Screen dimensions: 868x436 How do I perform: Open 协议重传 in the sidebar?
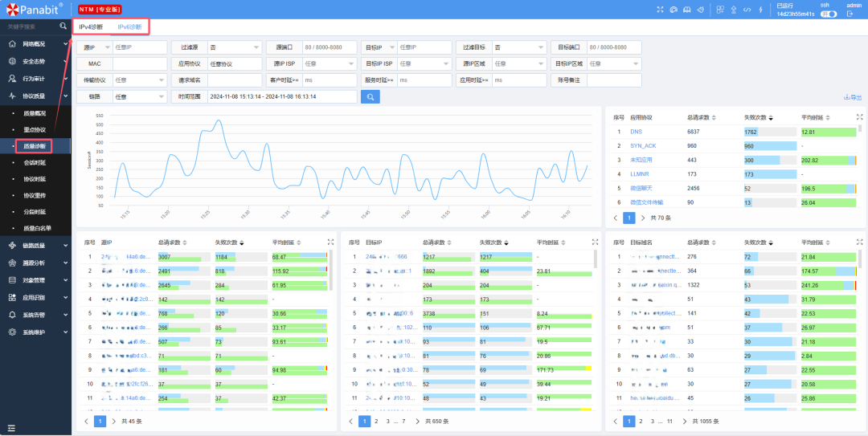tap(35, 195)
